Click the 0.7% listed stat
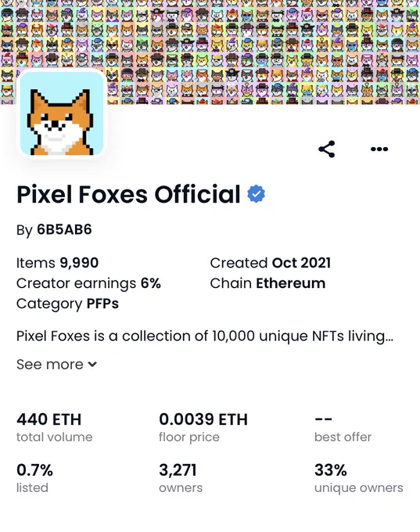 click(34, 478)
